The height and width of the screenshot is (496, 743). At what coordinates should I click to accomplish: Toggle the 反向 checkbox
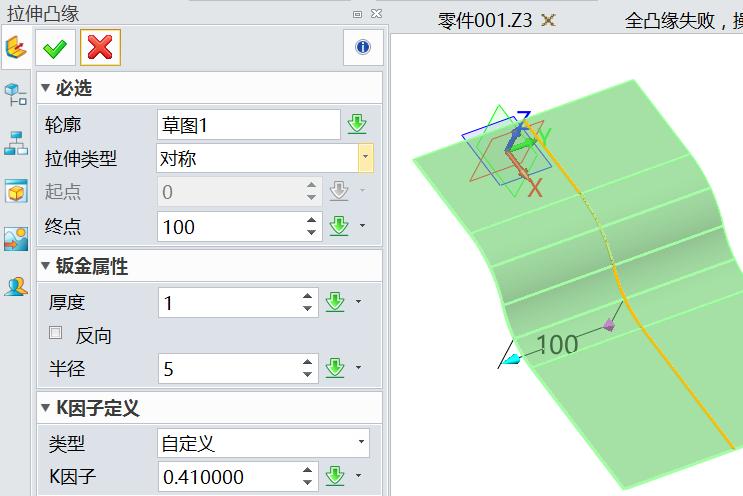click(55, 333)
